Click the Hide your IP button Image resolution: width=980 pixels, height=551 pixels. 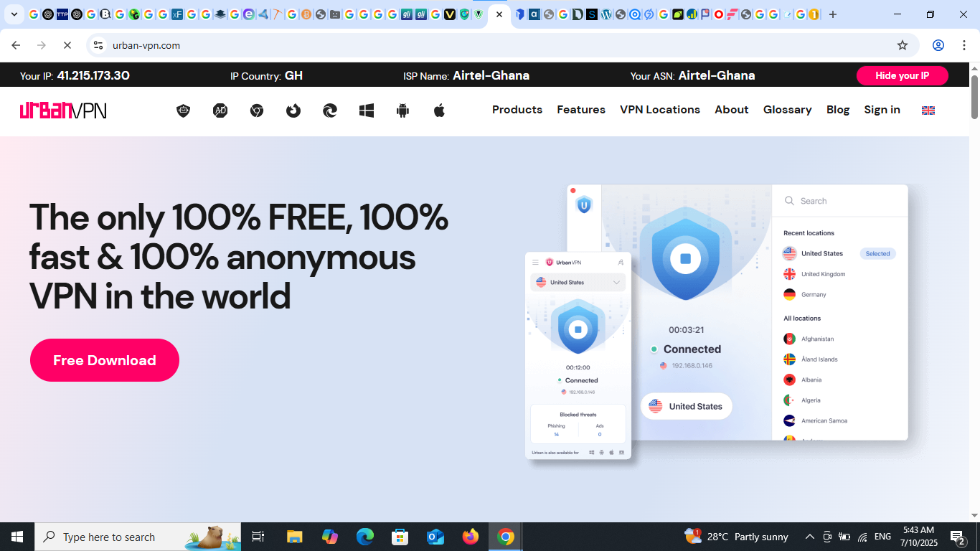click(903, 75)
